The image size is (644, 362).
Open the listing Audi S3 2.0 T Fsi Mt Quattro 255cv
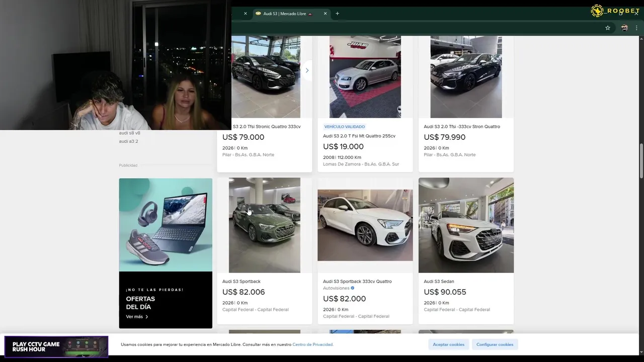coord(359,136)
